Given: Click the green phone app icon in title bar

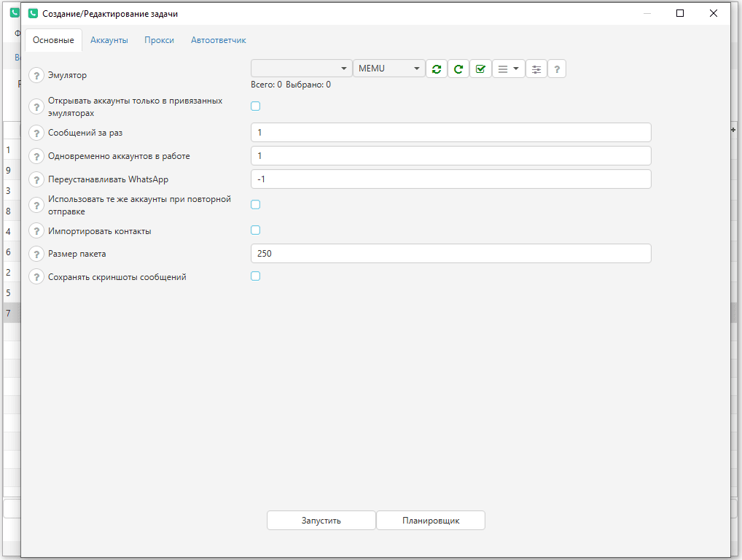Looking at the screenshot, I should pyautogui.click(x=33, y=13).
